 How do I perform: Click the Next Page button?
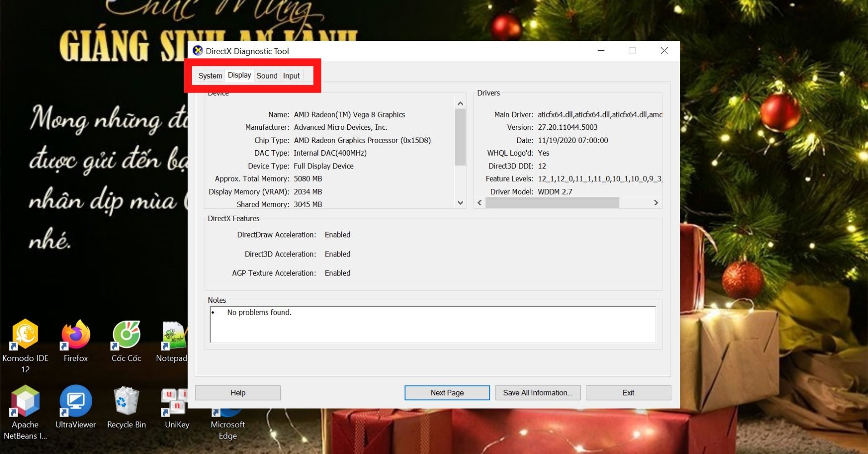(447, 393)
